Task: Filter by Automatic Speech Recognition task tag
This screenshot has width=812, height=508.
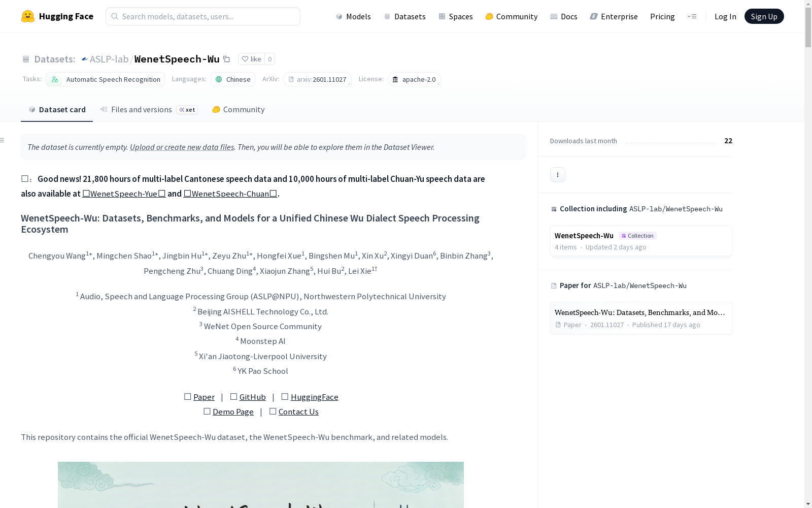Action: pos(106,79)
